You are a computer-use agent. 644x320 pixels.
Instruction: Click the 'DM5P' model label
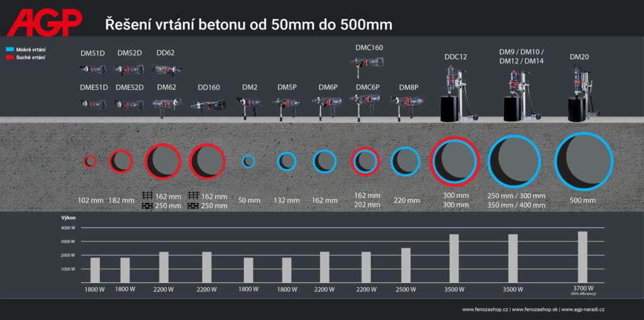287,87
